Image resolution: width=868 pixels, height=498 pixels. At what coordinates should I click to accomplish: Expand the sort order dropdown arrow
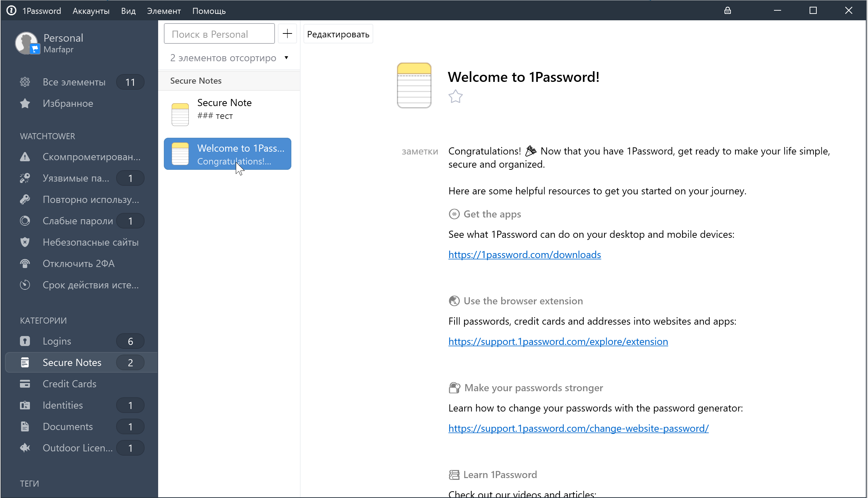pos(286,58)
